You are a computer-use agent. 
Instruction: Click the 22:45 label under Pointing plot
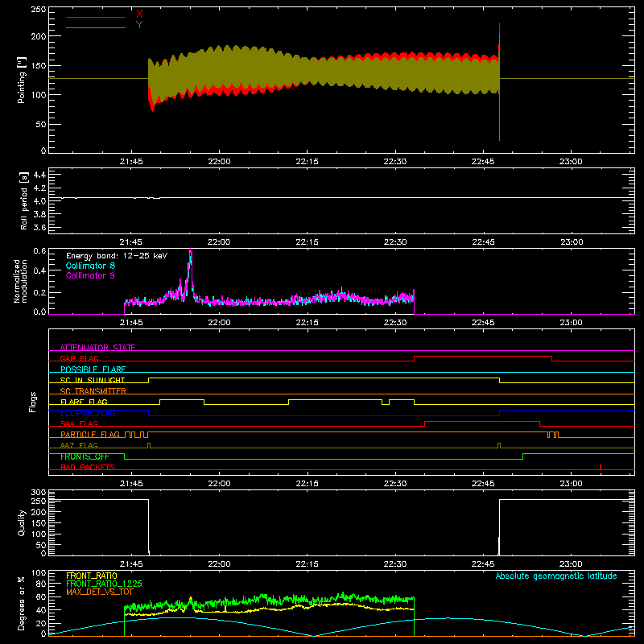483,162
